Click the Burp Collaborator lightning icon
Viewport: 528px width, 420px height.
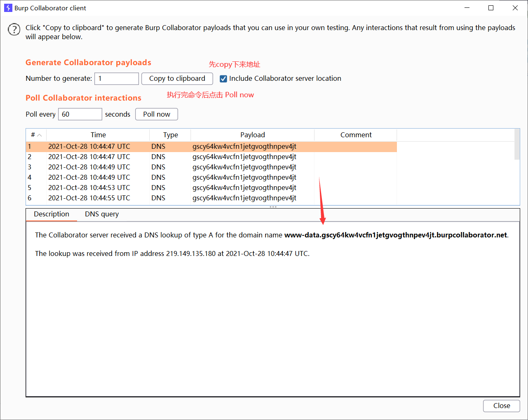8,8
